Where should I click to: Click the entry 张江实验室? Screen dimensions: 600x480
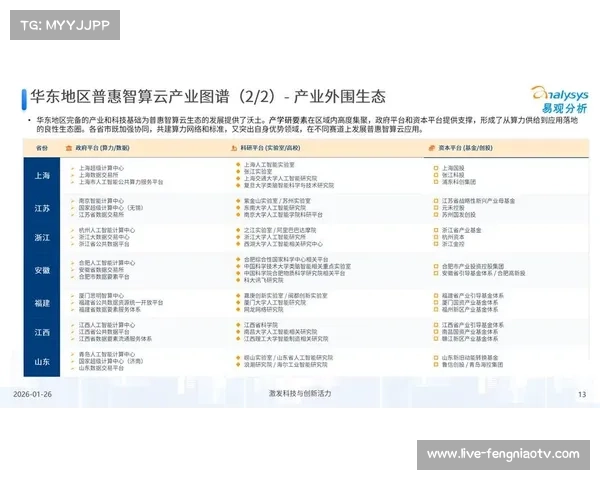point(258,171)
